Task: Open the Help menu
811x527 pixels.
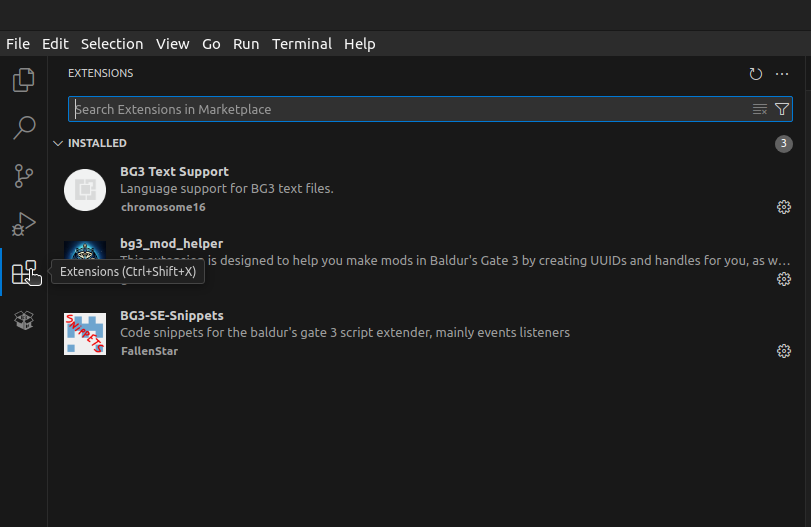Action: [359, 44]
